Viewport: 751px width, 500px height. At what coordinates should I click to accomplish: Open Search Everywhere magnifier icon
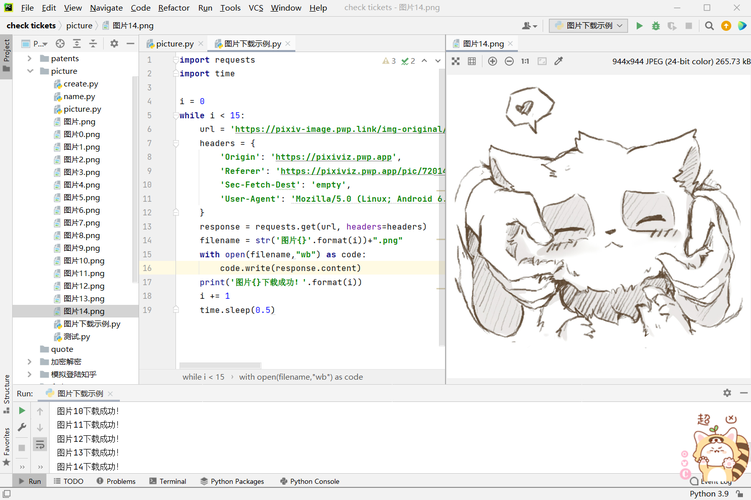709,26
